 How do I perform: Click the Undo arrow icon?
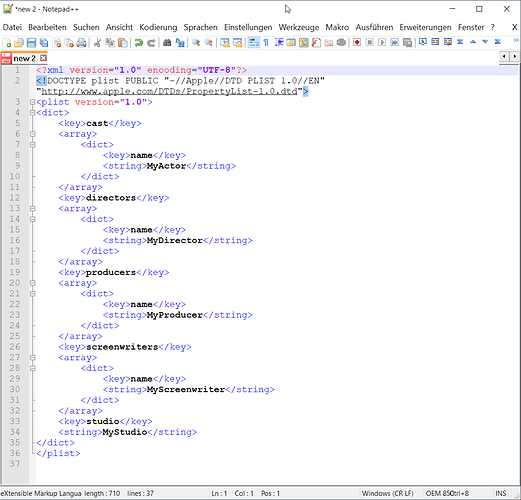point(139,43)
